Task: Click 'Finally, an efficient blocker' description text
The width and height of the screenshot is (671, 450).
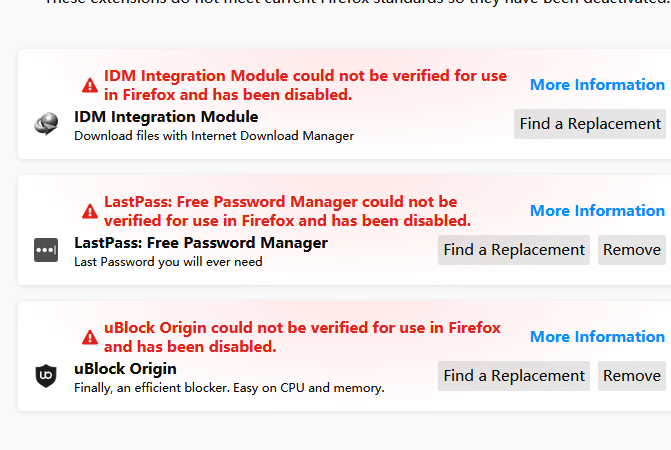Action: (x=229, y=388)
